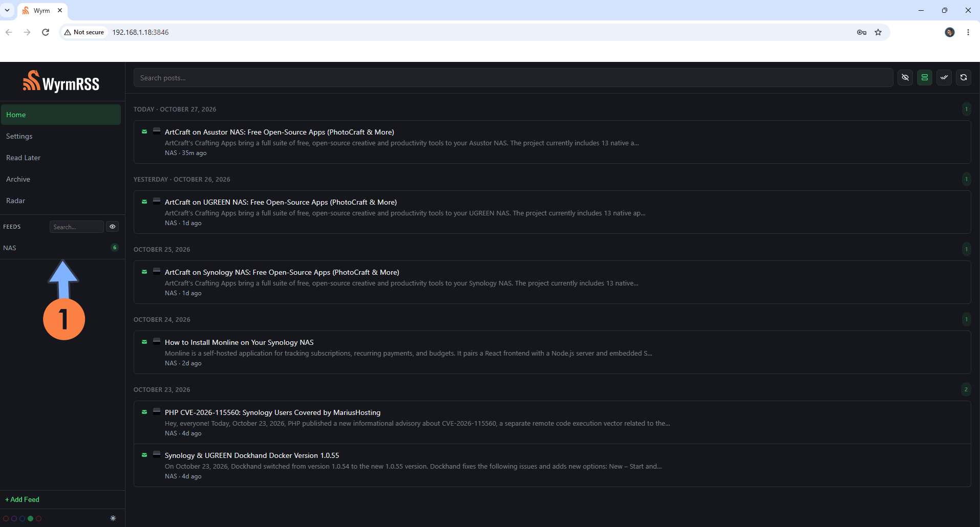Open the Settings menu item
Image resolution: width=980 pixels, height=527 pixels.
[60, 136]
